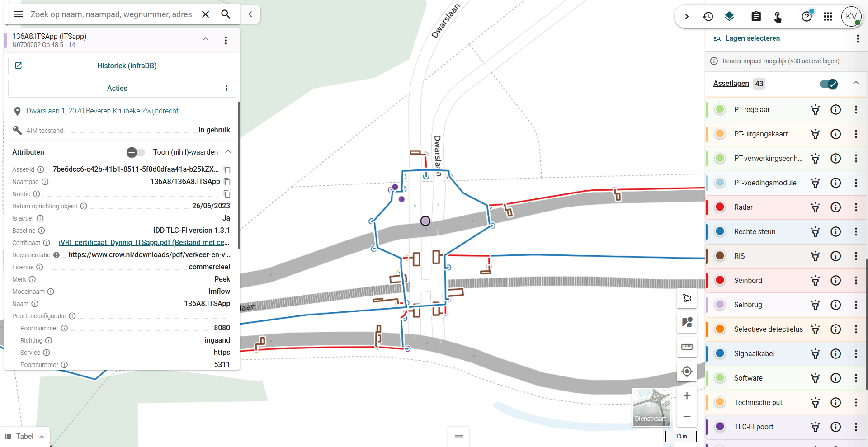Disable the Assetlagen toggle
The height and width of the screenshot is (447, 868).
[828, 84]
